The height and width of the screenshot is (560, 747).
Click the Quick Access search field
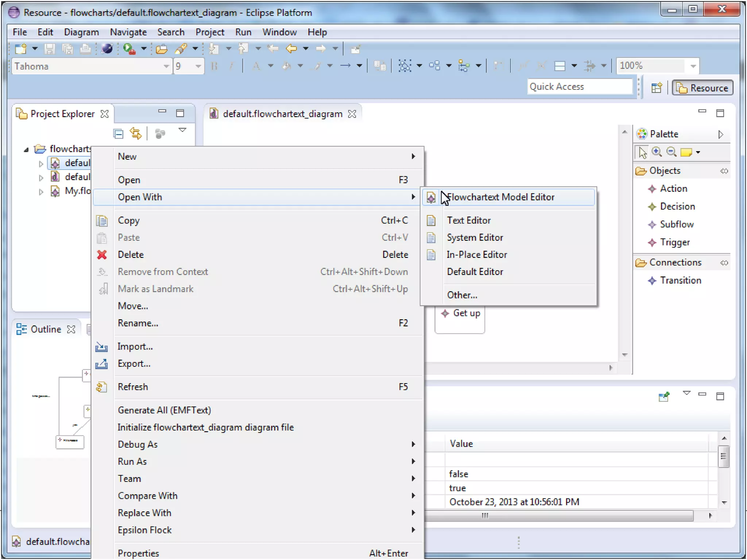579,87
